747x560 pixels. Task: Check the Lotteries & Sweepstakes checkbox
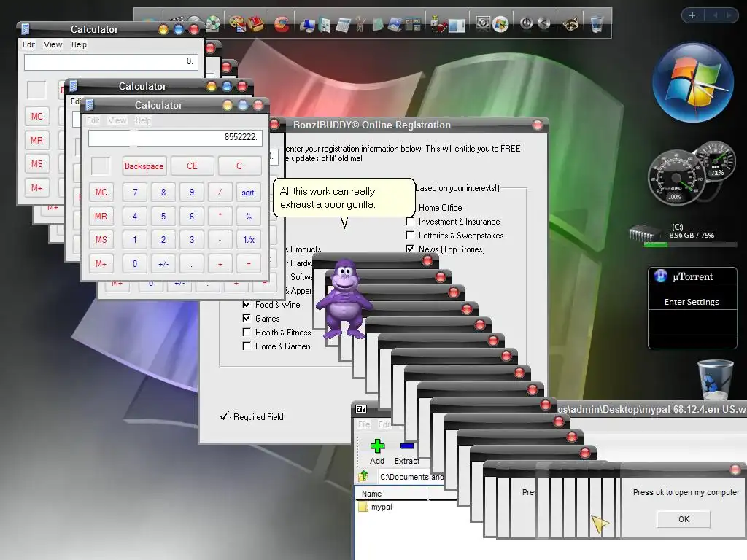(x=410, y=236)
